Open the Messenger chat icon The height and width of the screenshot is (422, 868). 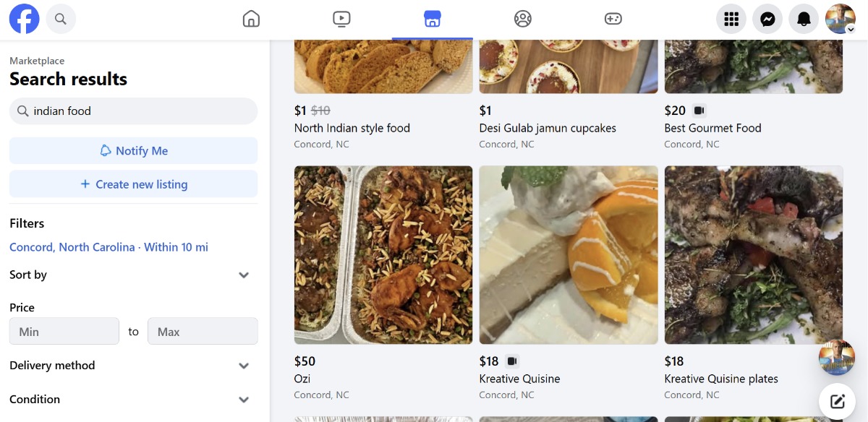pos(767,20)
